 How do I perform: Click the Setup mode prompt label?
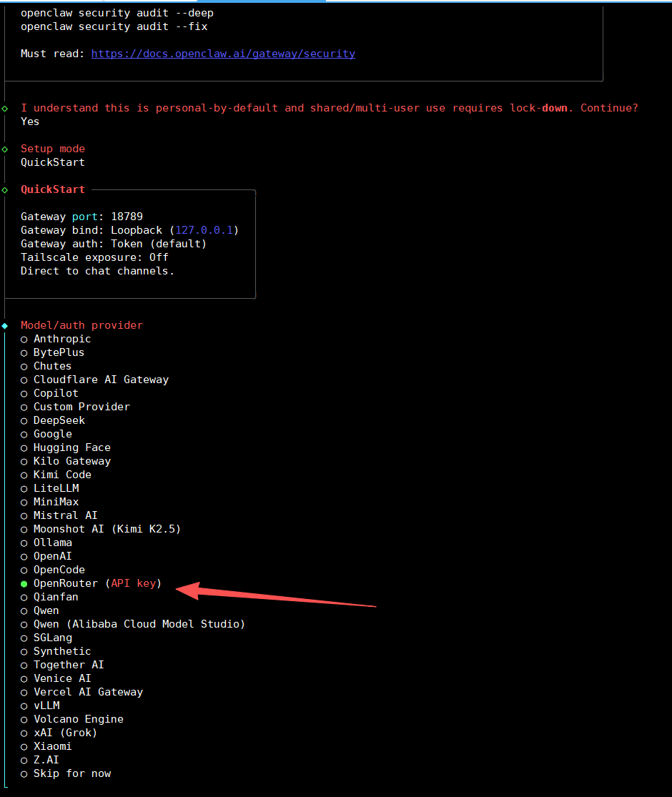tap(53, 149)
